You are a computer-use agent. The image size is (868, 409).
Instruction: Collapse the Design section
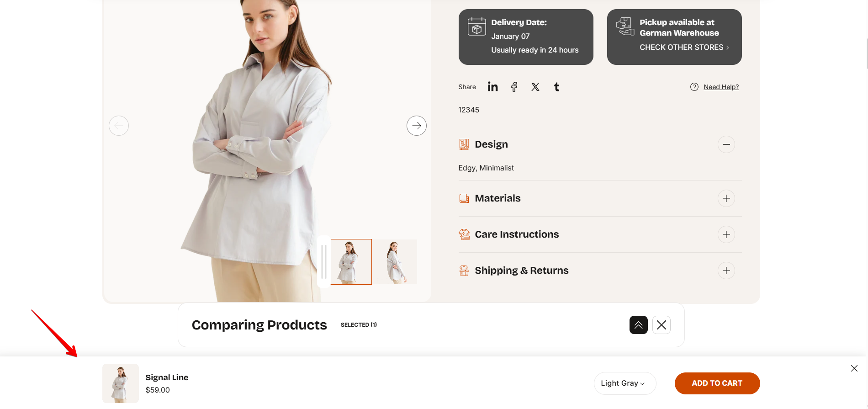726,144
